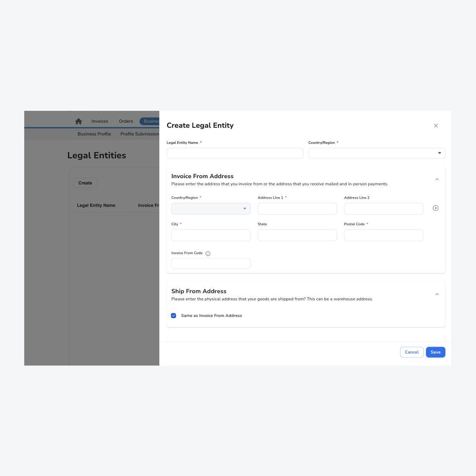Viewport: 476px width, 476px height.
Task: Open the Profile Submission tab
Action: [140, 134]
